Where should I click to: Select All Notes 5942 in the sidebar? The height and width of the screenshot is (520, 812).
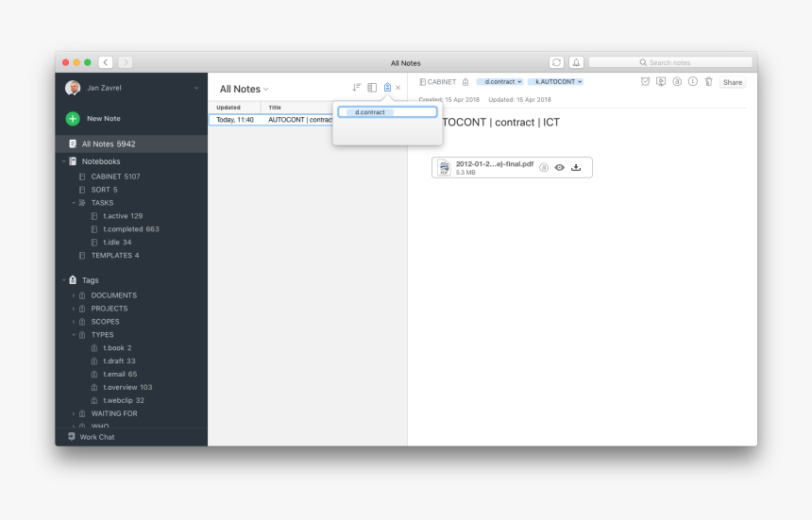131,143
